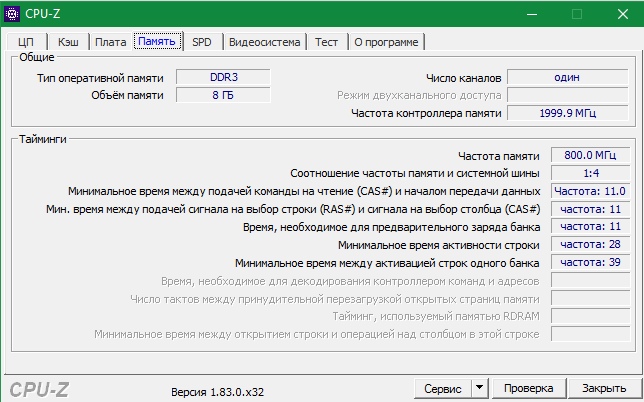Open the Кэш tab

pos(68,41)
